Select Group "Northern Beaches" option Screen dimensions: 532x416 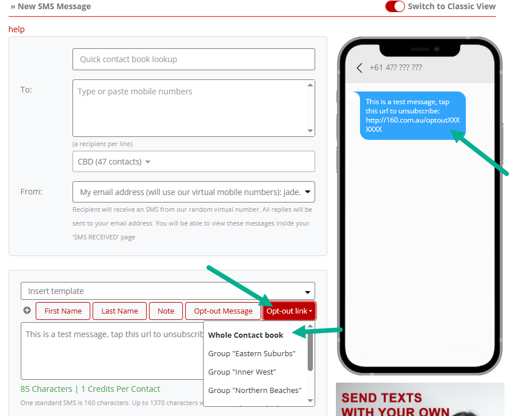point(254,390)
